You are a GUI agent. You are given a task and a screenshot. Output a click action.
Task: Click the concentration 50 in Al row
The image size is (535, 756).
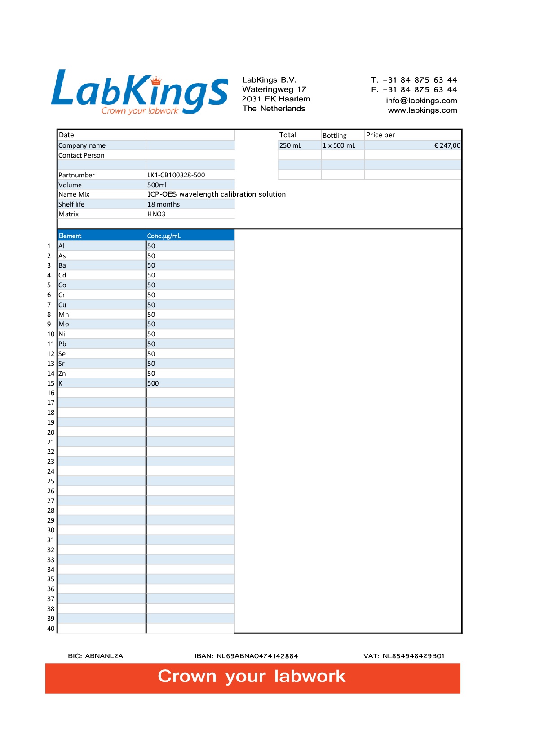151,246
